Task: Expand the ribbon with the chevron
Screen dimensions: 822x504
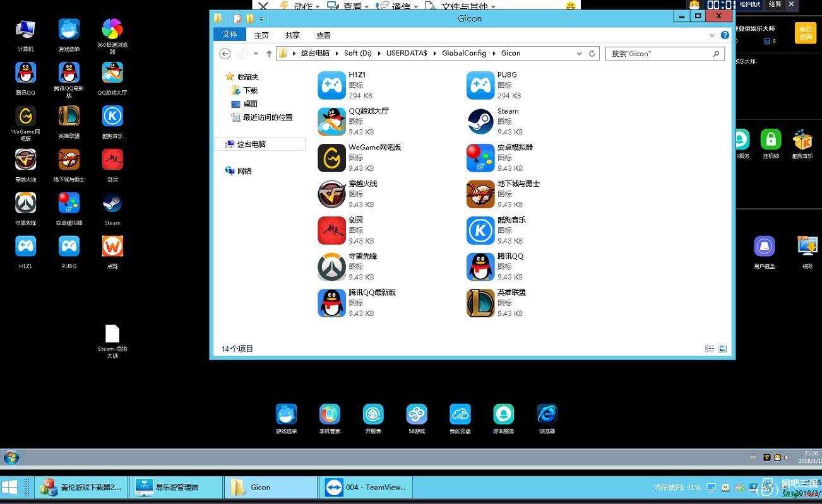Action: pyautogui.click(x=712, y=35)
